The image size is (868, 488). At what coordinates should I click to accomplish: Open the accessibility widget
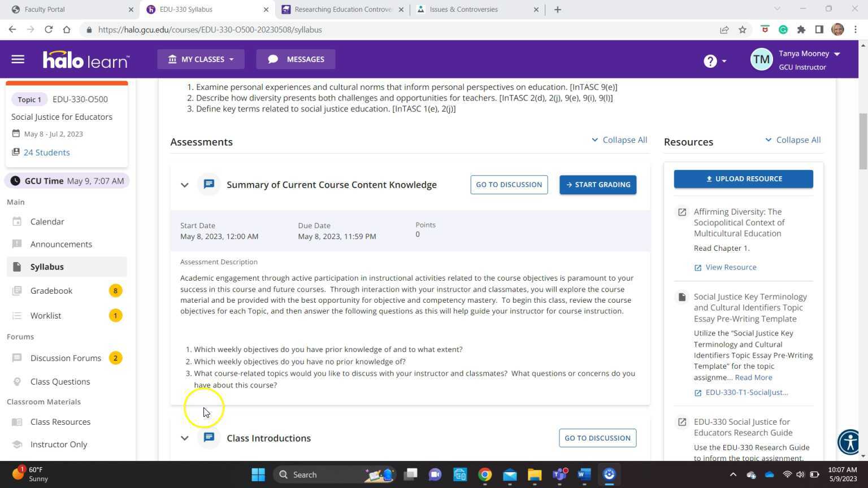tap(849, 442)
